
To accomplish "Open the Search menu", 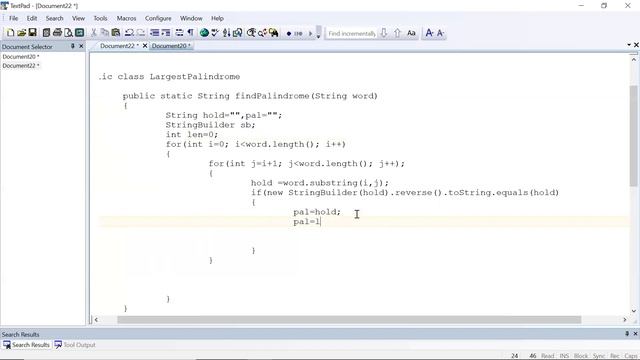I will click(x=54, y=18).
